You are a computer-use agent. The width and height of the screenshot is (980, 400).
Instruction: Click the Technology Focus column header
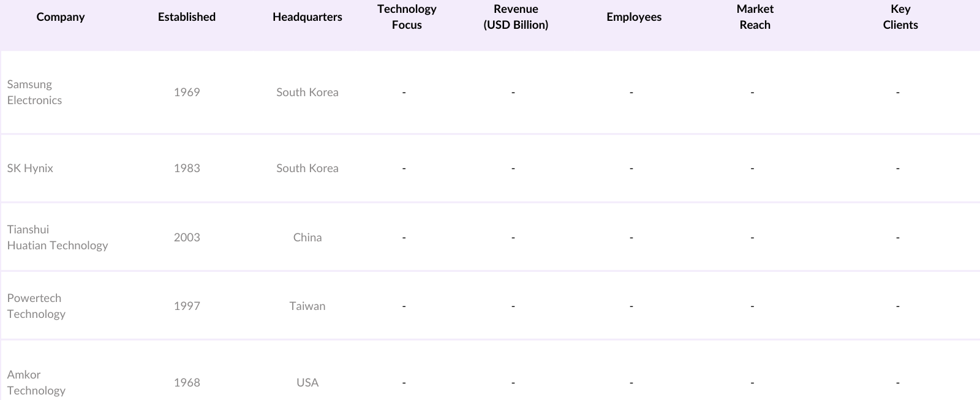point(407,17)
